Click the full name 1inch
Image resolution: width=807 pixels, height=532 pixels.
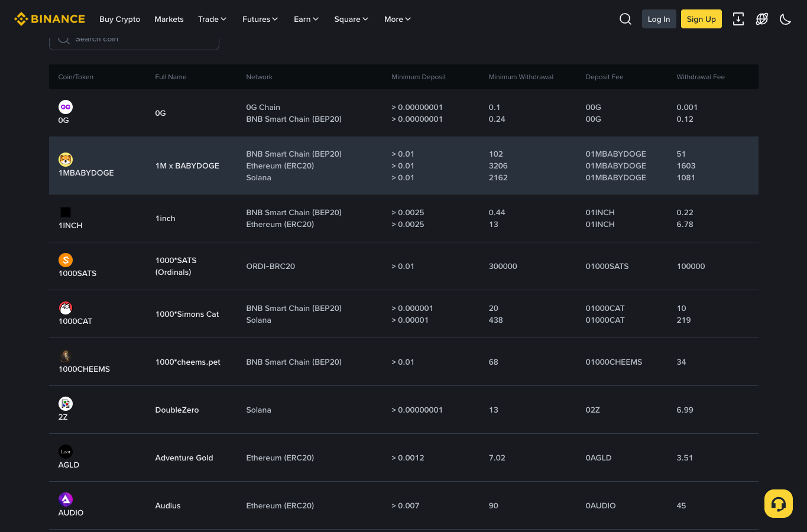point(166,218)
